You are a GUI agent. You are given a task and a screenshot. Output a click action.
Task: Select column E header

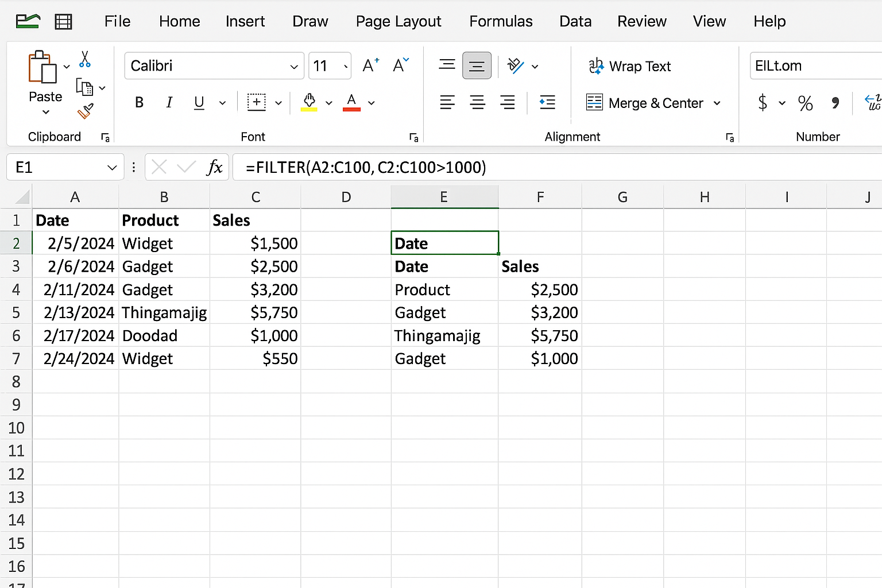click(x=444, y=197)
